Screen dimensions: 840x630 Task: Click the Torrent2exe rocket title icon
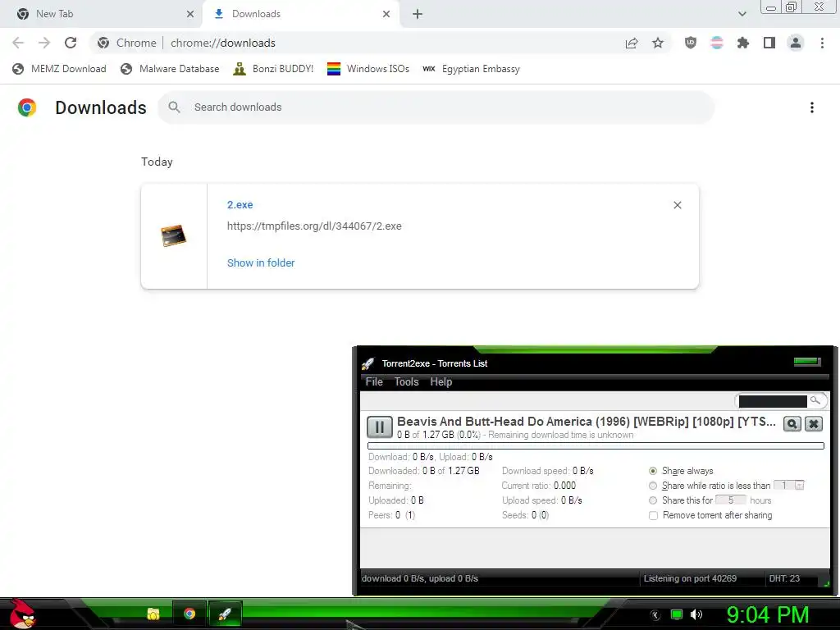(367, 363)
